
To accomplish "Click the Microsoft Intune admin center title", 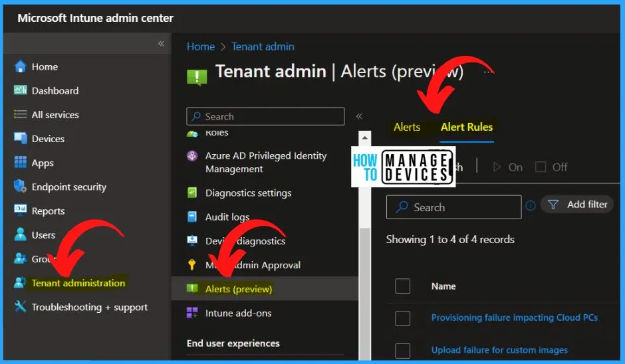I will tap(95, 18).
